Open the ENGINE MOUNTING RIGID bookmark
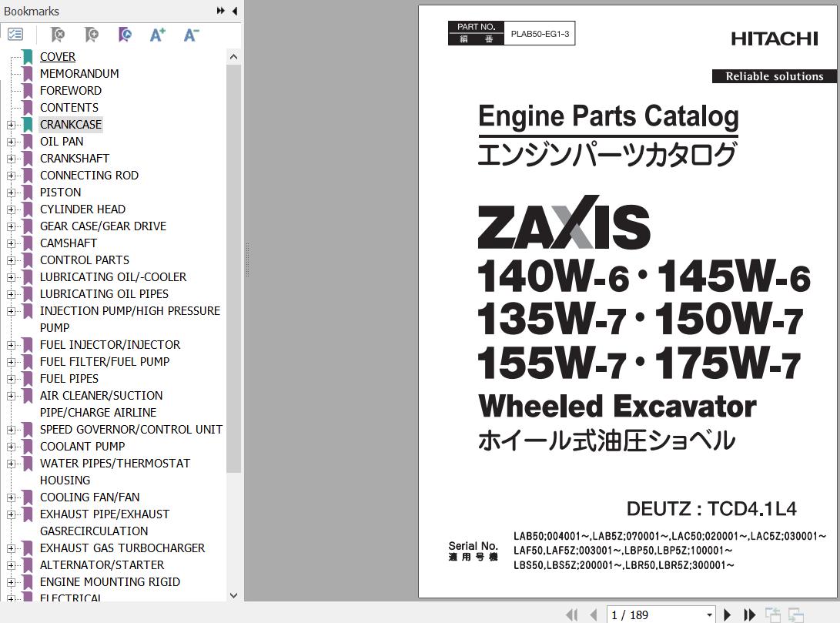Screen dimensions: 840x623 pos(110,581)
